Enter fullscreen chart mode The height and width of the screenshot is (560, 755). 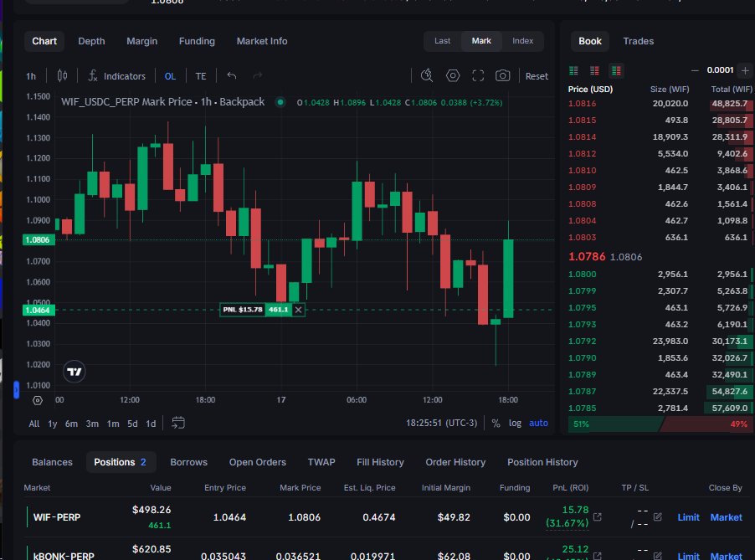(x=478, y=75)
